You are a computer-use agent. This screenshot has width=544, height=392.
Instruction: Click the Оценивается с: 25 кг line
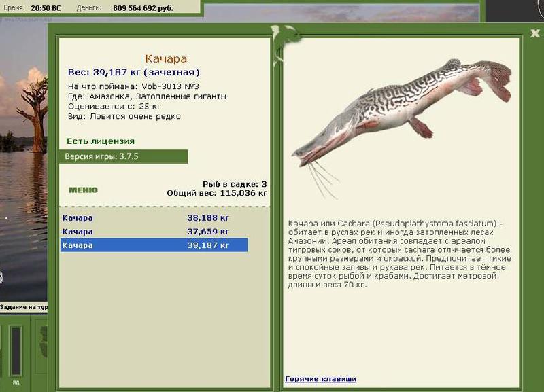(x=114, y=107)
